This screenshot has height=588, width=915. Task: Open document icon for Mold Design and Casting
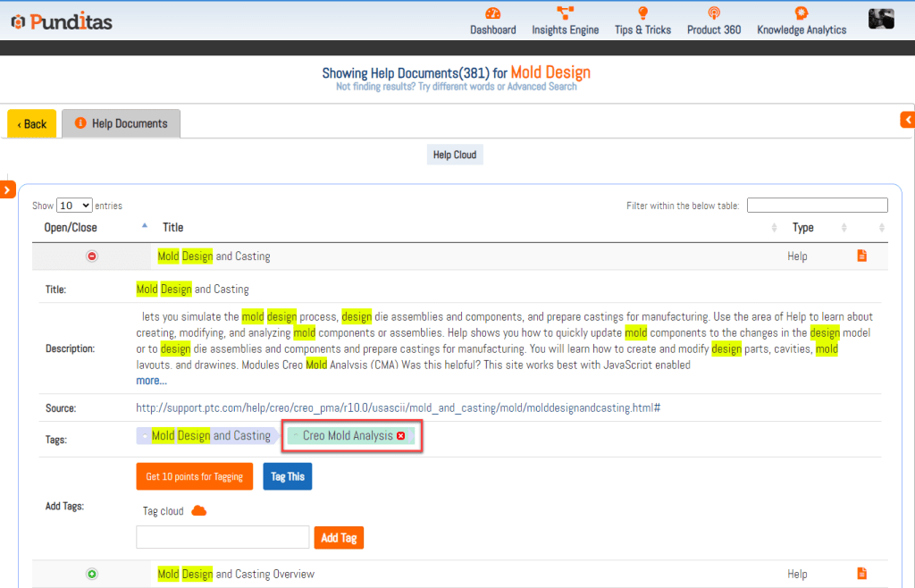[x=862, y=256]
